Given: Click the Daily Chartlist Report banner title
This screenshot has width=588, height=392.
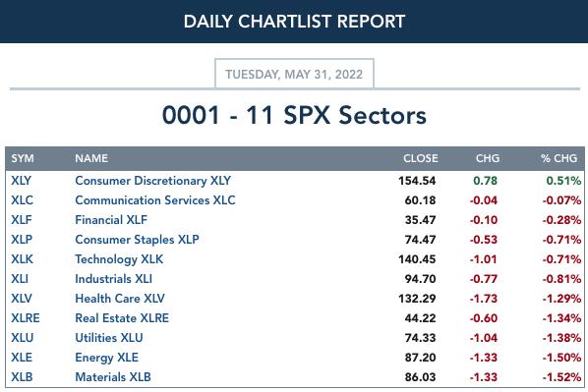Looking at the screenshot, I should (x=294, y=22).
